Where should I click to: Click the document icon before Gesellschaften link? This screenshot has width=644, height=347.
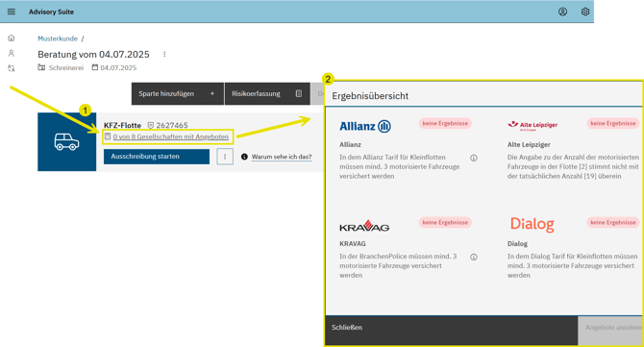(x=108, y=136)
